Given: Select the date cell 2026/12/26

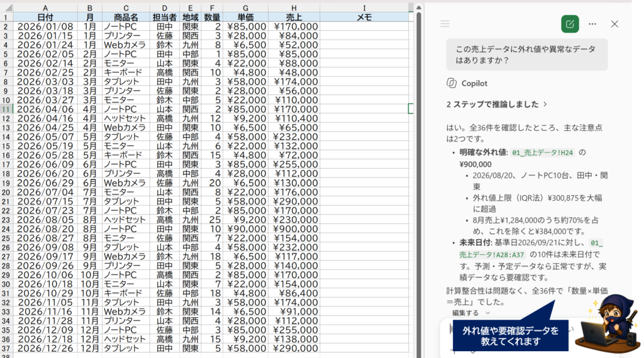Looking at the screenshot, I should (45, 349).
